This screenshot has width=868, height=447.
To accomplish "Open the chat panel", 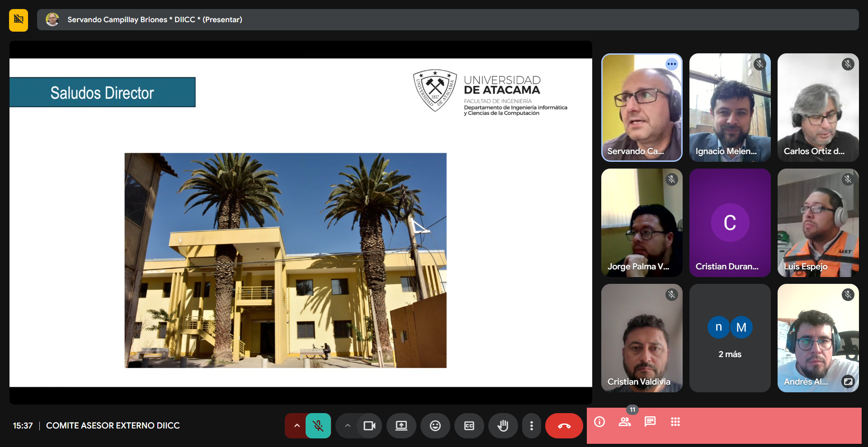I will pyautogui.click(x=650, y=422).
